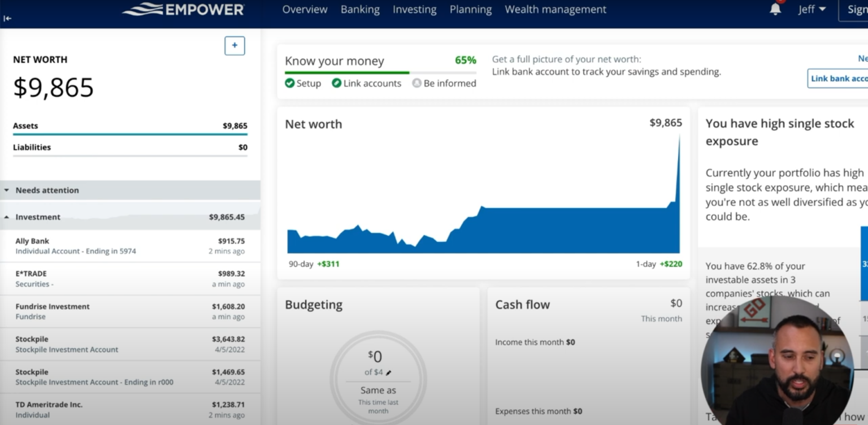Open the Investing menu
The image size is (868, 425).
[x=415, y=10]
